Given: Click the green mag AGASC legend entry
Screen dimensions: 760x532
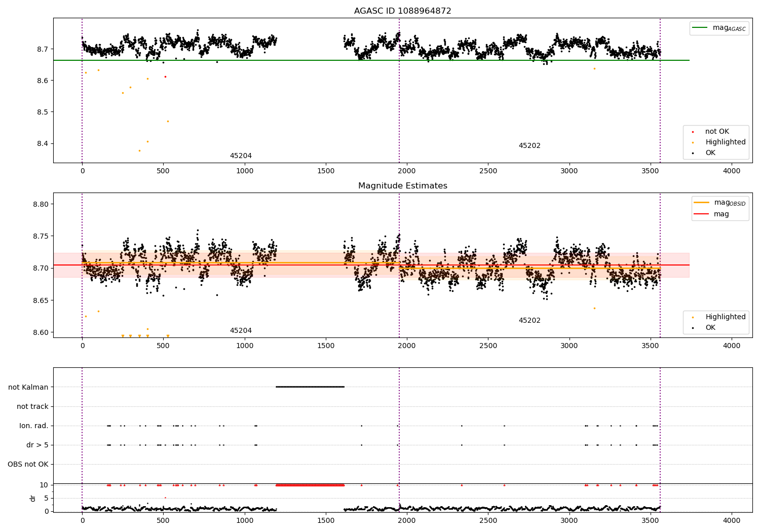Looking at the screenshot, I should tap(719, 28).
